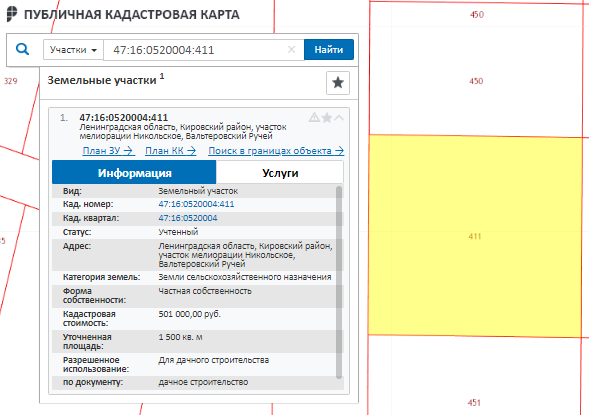This screenshot has height=415, width=589.
Task: Open the План КК link
Action: click(171, 151)
